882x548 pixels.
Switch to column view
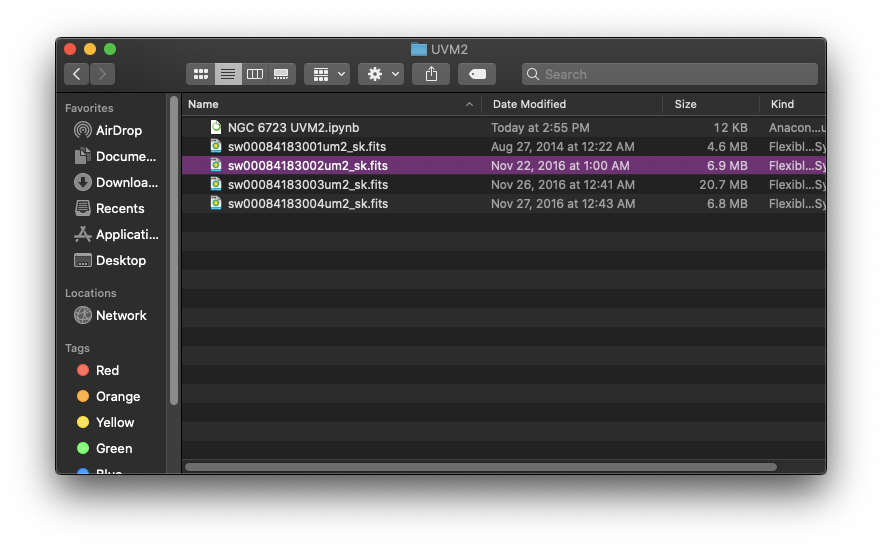click(x=255, y=74)
